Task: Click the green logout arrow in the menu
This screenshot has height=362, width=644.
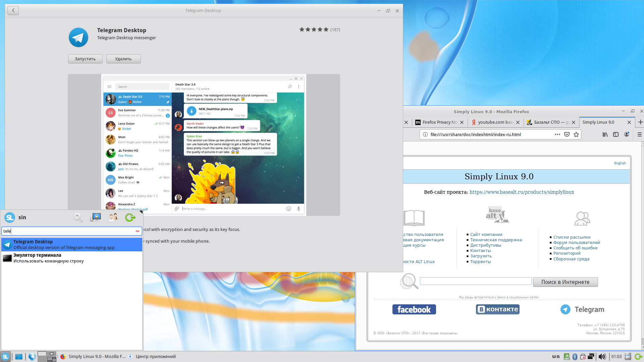Action: tap(130, 218)
